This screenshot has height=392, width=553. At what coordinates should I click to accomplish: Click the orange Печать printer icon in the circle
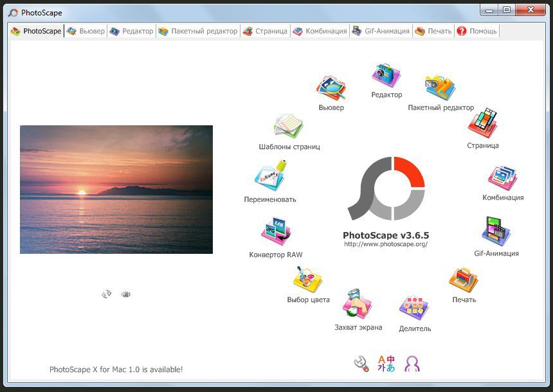pos(464,280)
